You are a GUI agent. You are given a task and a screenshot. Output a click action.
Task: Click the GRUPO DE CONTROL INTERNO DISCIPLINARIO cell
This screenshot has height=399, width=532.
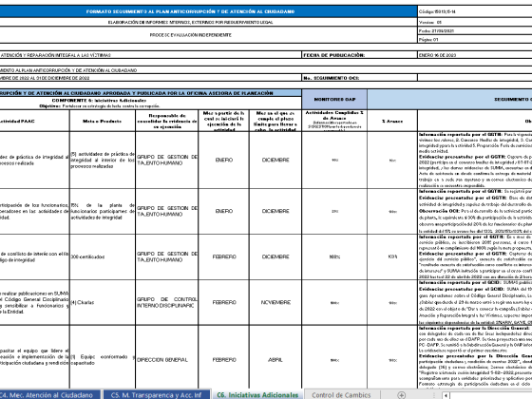click(x=166, y=302)
